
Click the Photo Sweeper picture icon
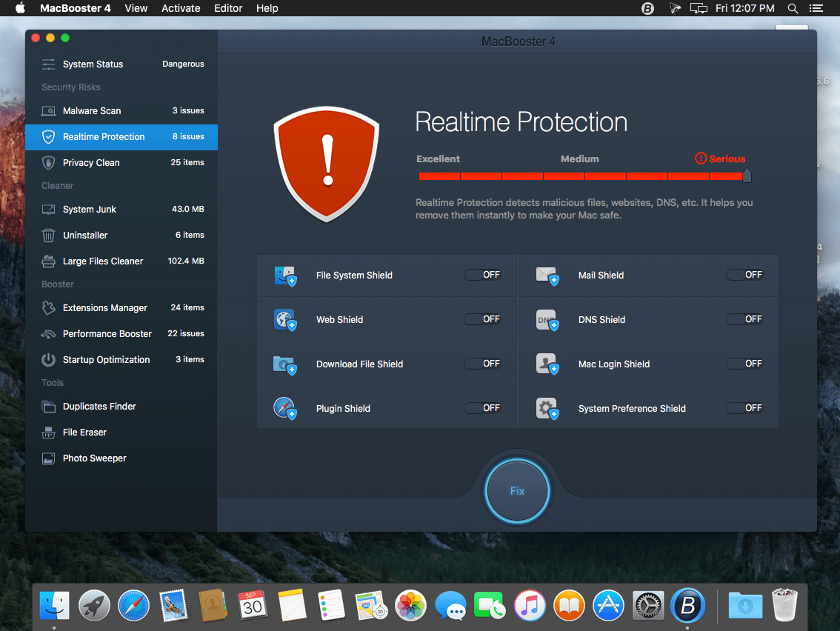[48, 458]
